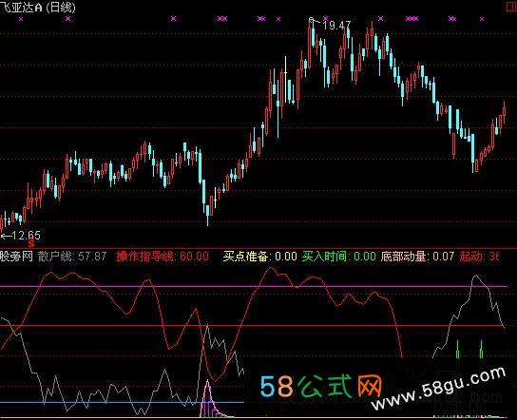The width and height of the screenshot is (517, 420).
Task: Click the green 买入时间: 0.00 label
Action: 338,257
